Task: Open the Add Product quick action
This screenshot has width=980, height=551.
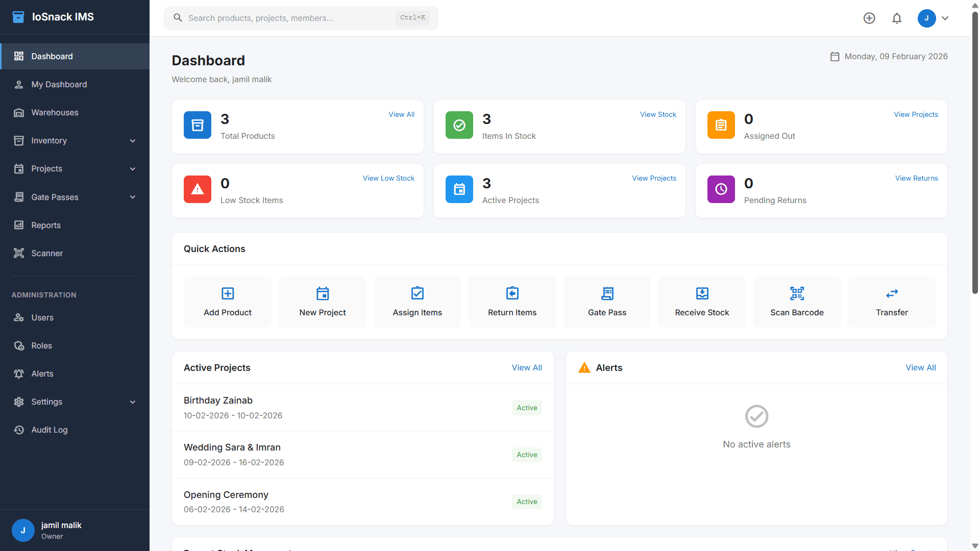Action: tap(227, 302)
